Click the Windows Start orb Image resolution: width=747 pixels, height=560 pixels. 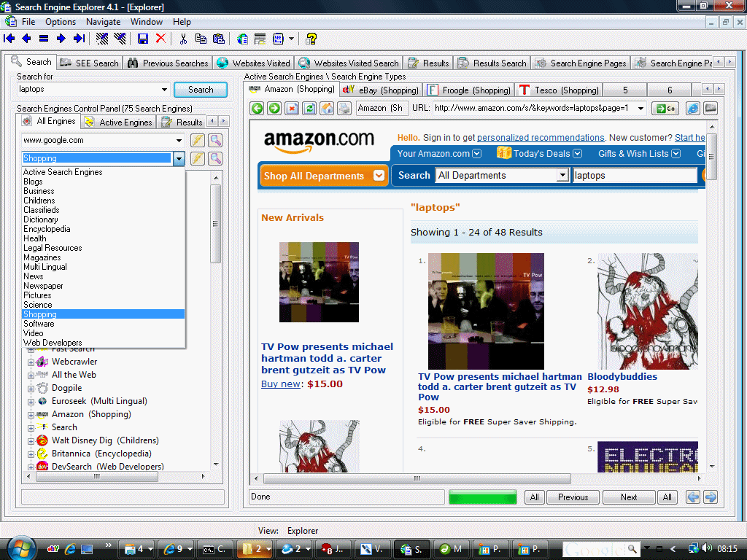pos(20,548)
